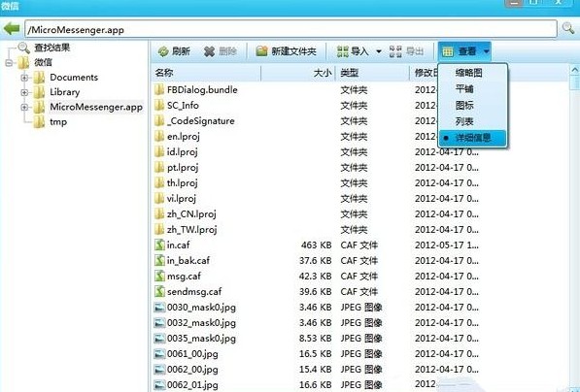Click the file list scrollbar up arrow
Viewport: 580px width, 392px height.
click(x=575, y=70)
